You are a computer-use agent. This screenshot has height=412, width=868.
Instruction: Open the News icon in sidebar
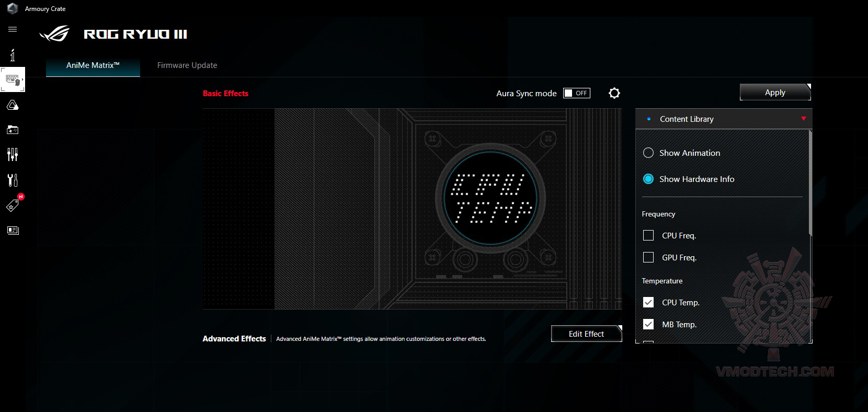(x=13, y=230)
